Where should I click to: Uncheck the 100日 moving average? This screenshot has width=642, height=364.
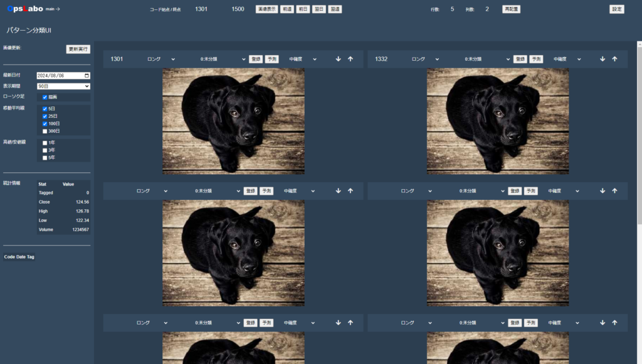(45, 123)
